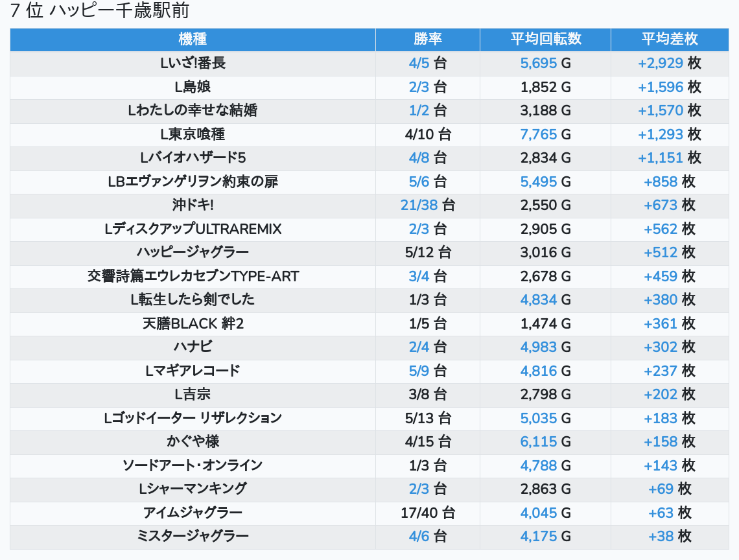Click machine name 沖ドキ!
This screenshot has width=739, height=560.
pos(193,205)
